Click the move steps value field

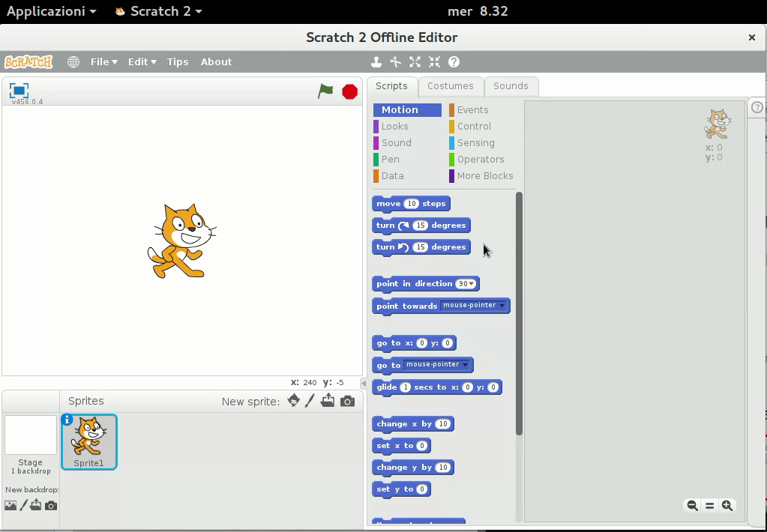411,204
